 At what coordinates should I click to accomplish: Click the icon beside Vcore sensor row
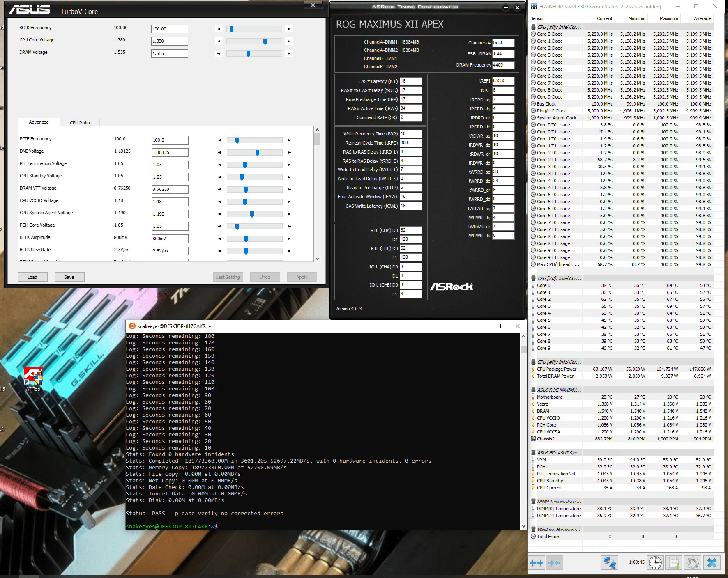pos(533,404)
